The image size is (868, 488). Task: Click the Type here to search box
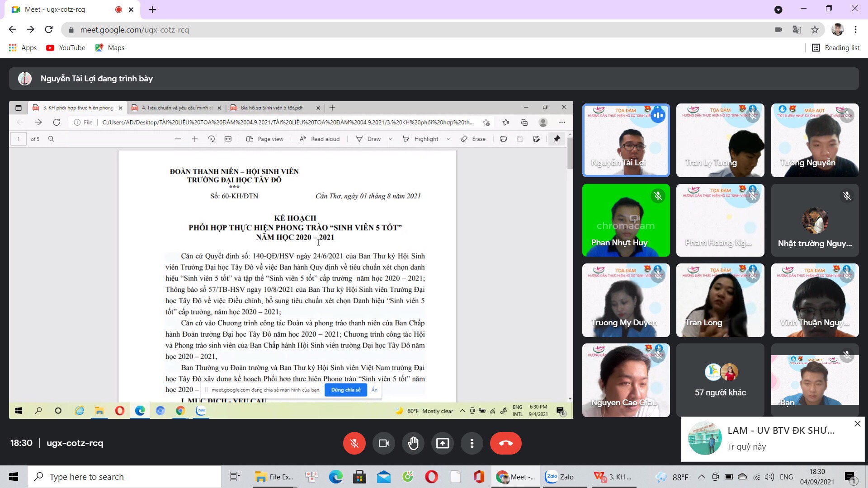(124, 477)
